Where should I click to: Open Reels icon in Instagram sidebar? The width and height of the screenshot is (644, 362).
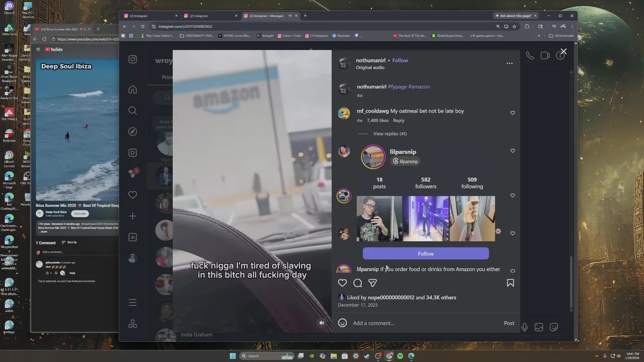(133, 153)
